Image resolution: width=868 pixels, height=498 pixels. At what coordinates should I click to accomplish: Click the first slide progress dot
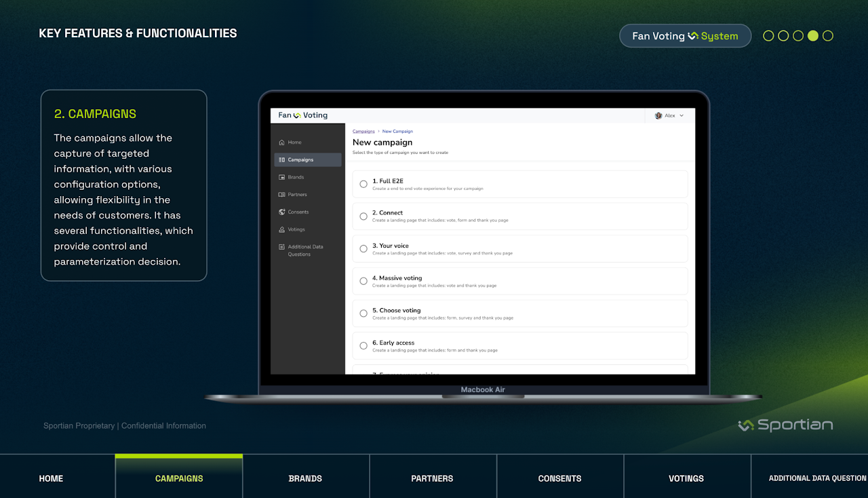[768, 36]
